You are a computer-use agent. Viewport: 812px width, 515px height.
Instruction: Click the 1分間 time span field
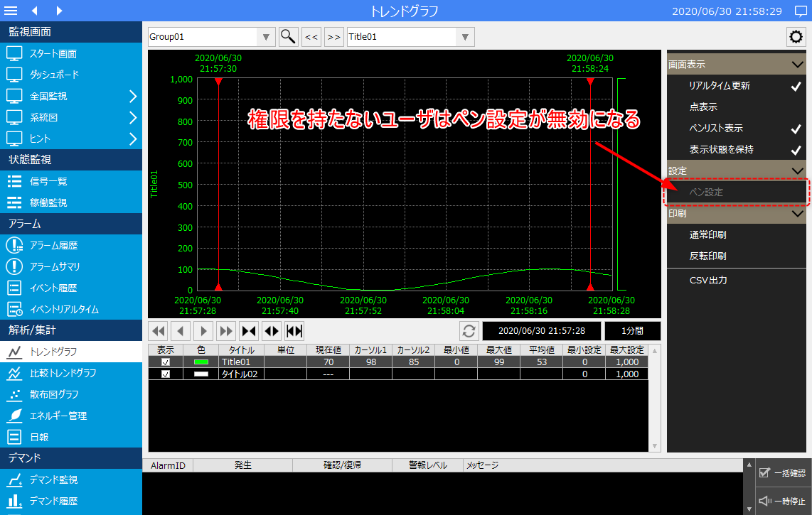point(632,331)
